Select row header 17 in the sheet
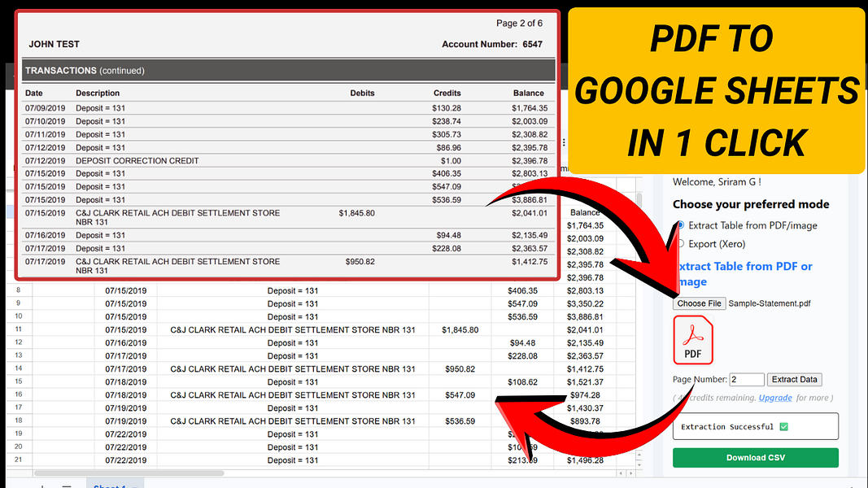The height and width of the screenshot is (488, 868). click(x=19, y=407)
